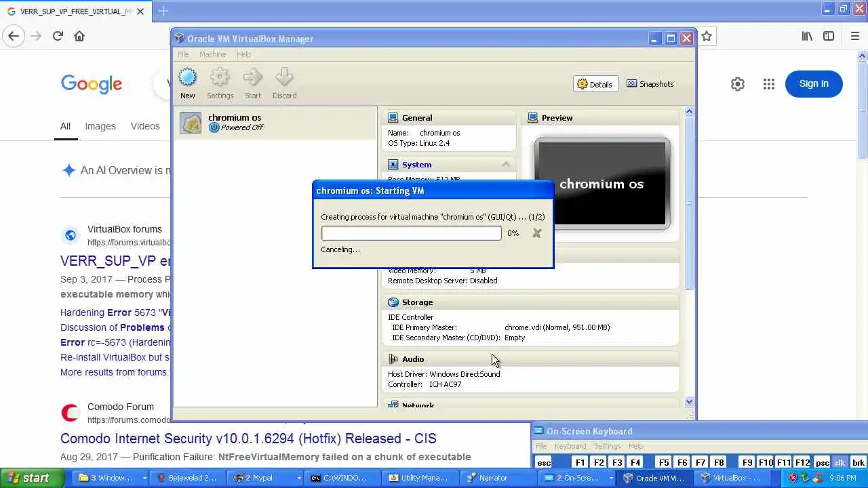Click the VirtualBox details pane scrollbar
Screen dimensions: 868x488
tap(689, 203)
